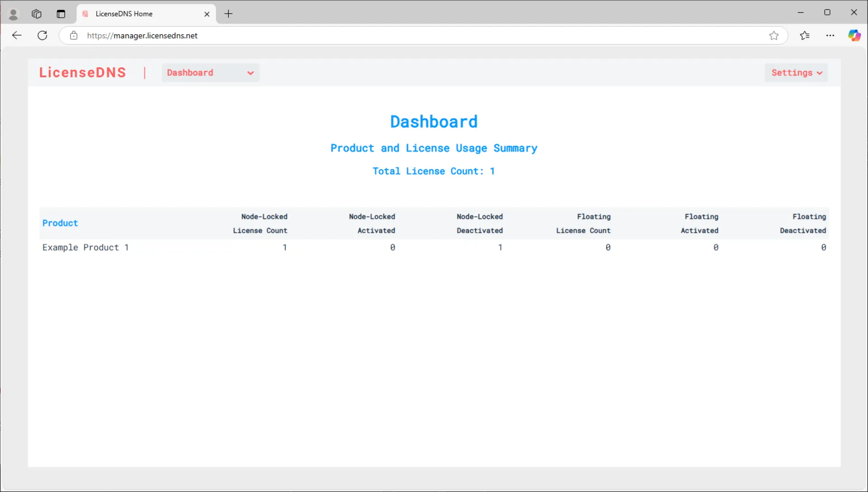This screenshot has width=868, height=492.
Task: View site information lock icon
Action: pos(74,35)
